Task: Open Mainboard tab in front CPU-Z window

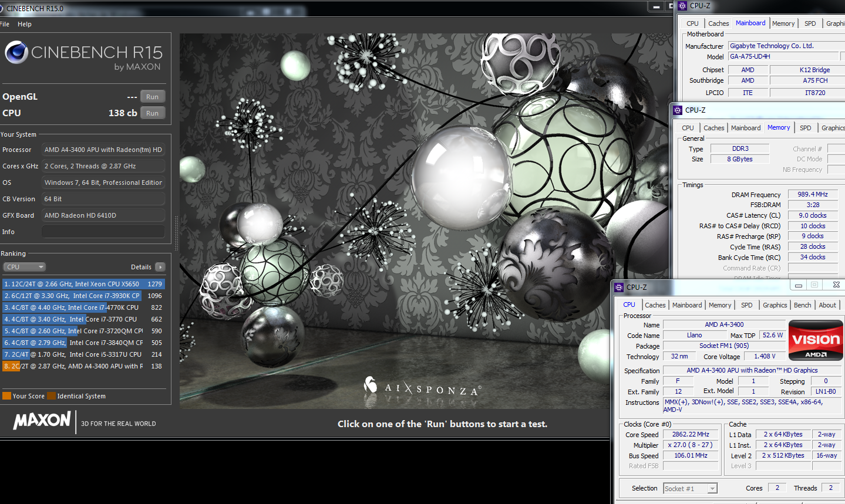Action: (687, 305)
